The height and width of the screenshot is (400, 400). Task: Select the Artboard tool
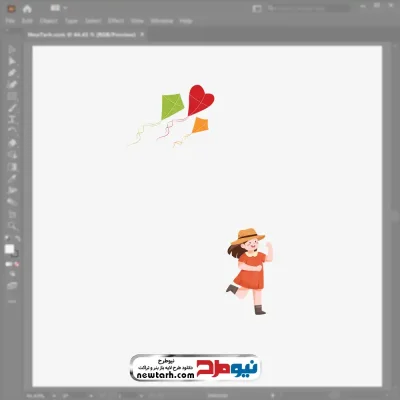[12, 214]
